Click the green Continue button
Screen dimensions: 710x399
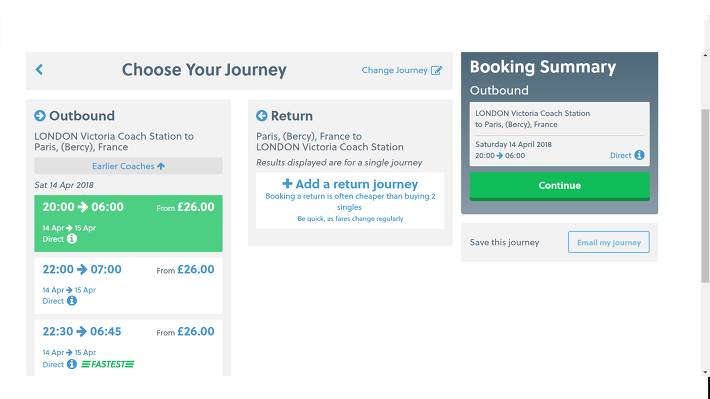point(560,186)
